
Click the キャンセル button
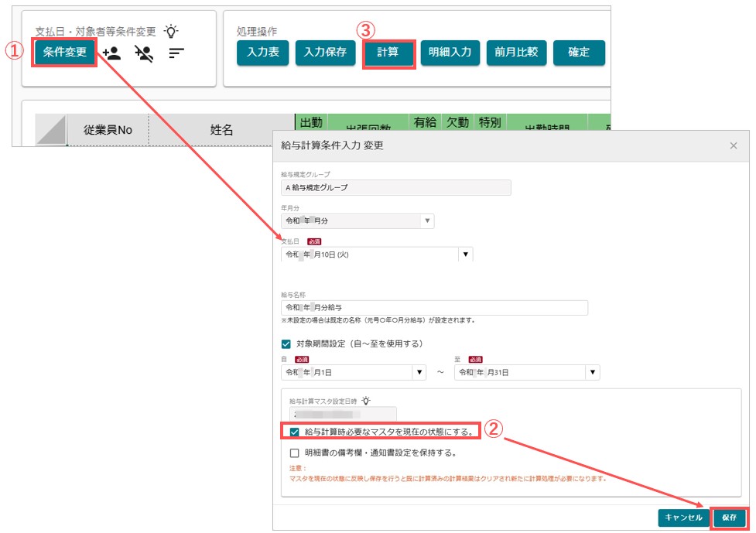tap(683, 518)
